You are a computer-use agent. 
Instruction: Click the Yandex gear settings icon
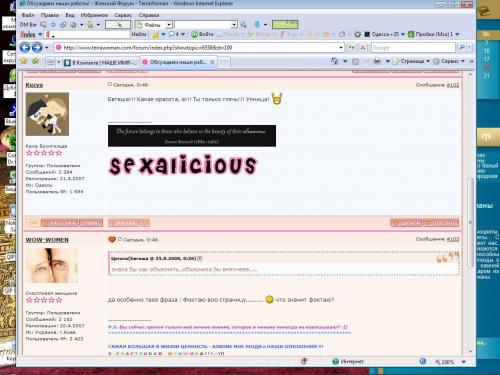pyautogui.click(x=358, y=34)
